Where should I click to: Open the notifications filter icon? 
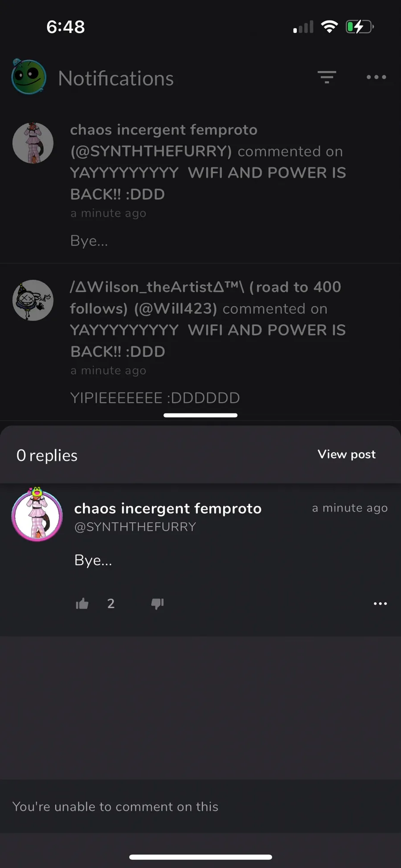[327, 77]
